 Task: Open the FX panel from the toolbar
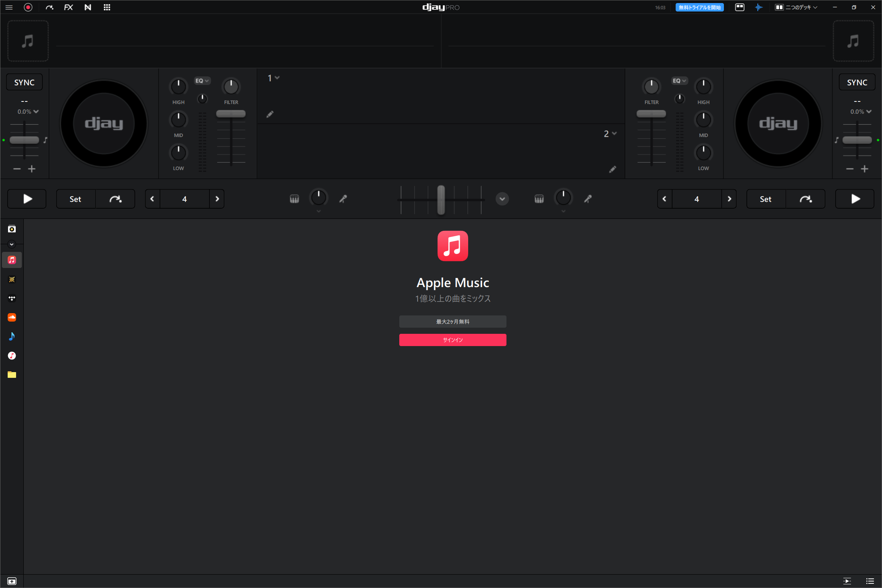[69, 7]
